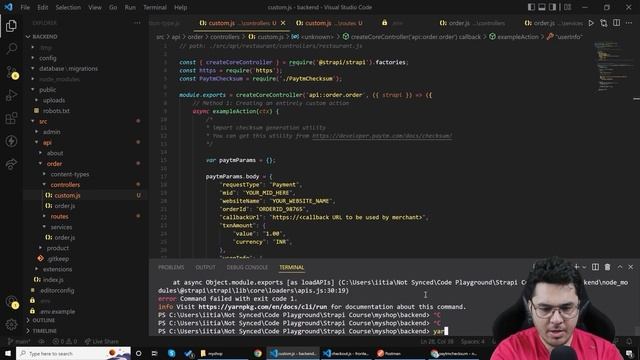Open Task View on taskbar
Screen dimensions: 640x360
coord(155,353)
